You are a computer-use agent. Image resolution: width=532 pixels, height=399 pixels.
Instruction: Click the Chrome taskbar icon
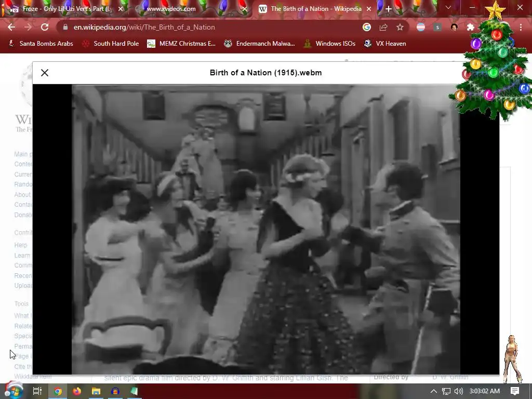point(58,391)
